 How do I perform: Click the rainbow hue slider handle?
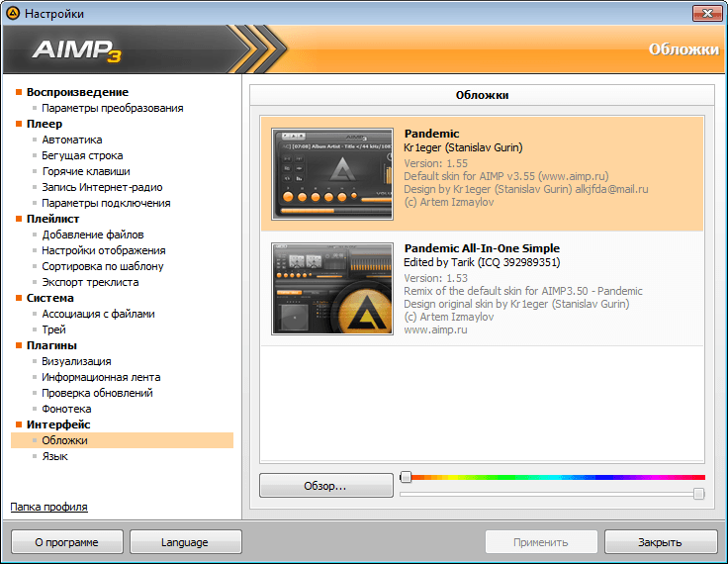[x=406, y=477]
